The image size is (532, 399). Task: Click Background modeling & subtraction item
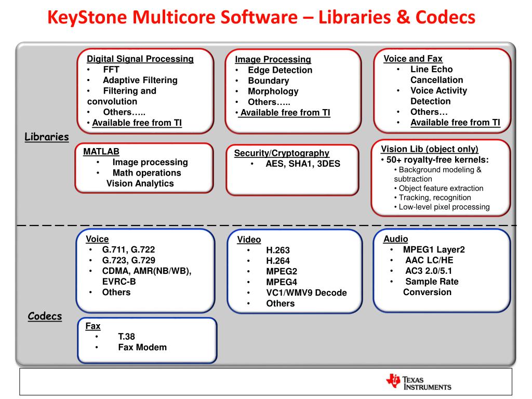click(437, 175)
